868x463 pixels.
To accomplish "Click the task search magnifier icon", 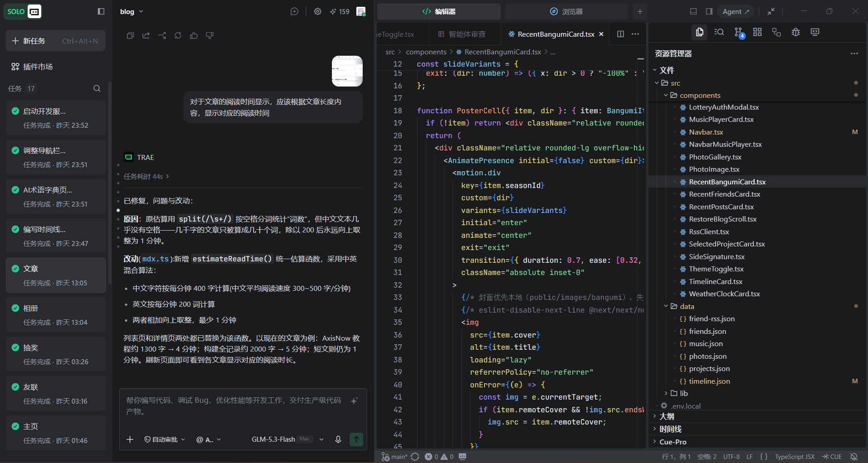I will coord(97,88).
